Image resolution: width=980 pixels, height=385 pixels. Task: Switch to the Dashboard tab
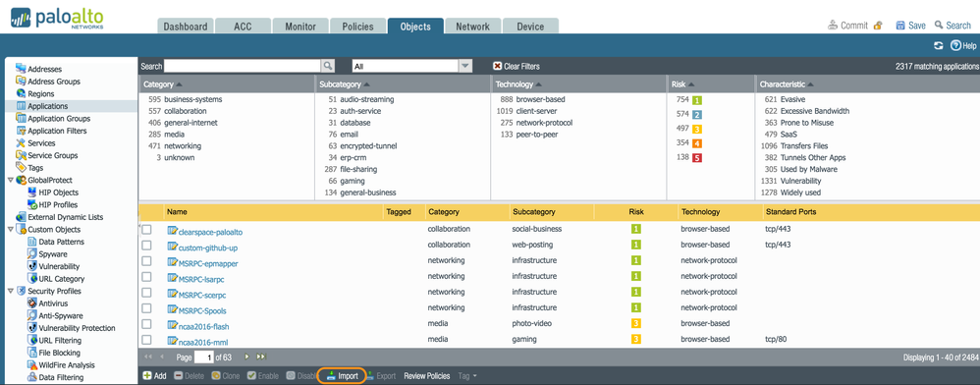(x=185, y=27)
